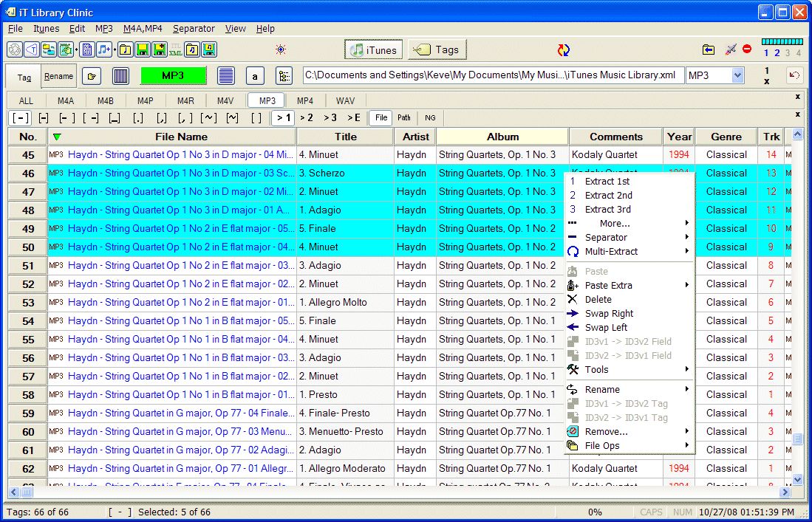Select the '[.]' dot separator toggle
Viewport: 812px width, 522px height.
point(137,118)
